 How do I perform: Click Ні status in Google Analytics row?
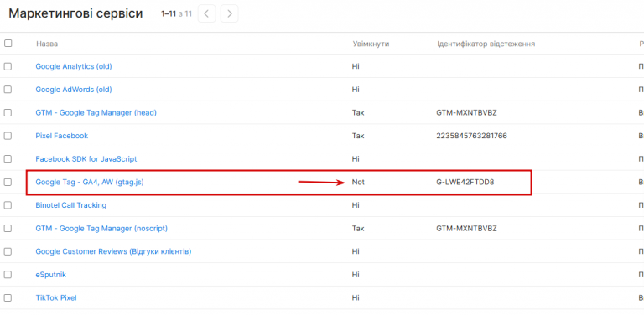pyautogui.click(x=356, y=66)
